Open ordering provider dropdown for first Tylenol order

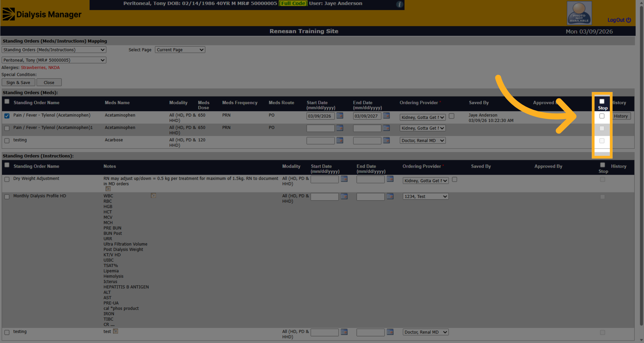click(x=423, y=117)
